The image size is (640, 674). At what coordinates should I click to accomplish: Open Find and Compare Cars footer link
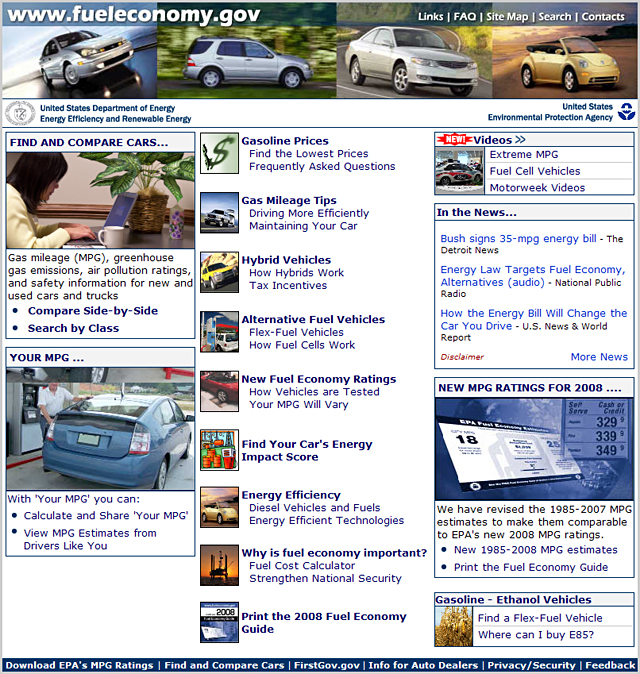(x=224, y=665)
